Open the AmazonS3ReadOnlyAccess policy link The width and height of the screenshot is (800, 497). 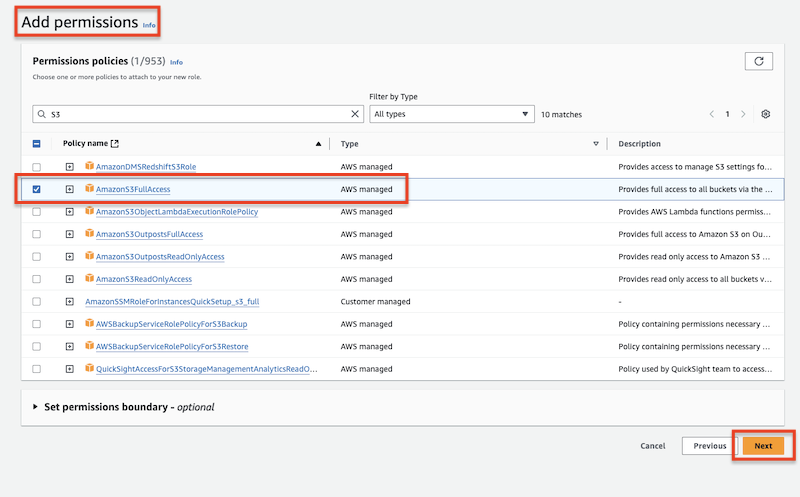tap(144, 279)
